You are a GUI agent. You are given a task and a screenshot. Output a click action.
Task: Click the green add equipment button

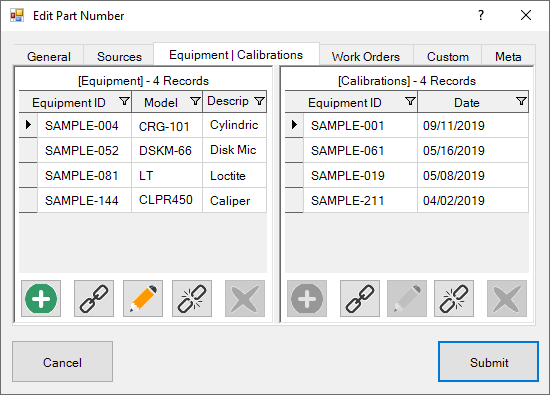coord(41,299)
